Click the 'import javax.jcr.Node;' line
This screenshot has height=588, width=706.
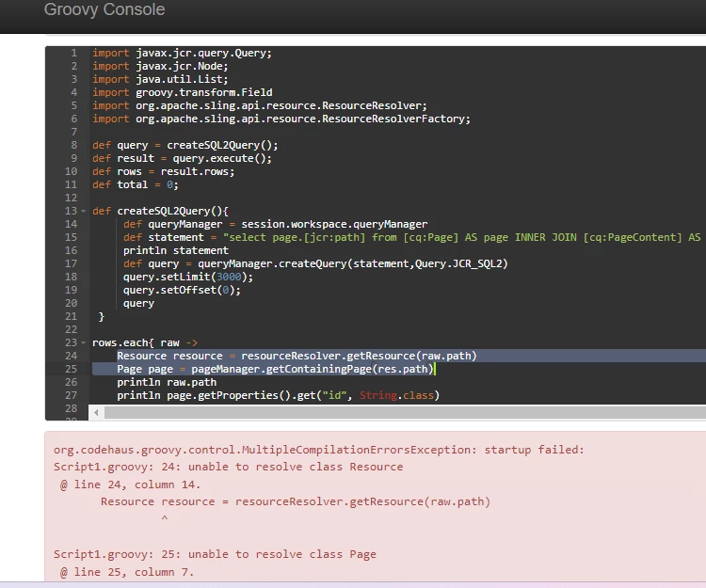(x=160, y=66)
